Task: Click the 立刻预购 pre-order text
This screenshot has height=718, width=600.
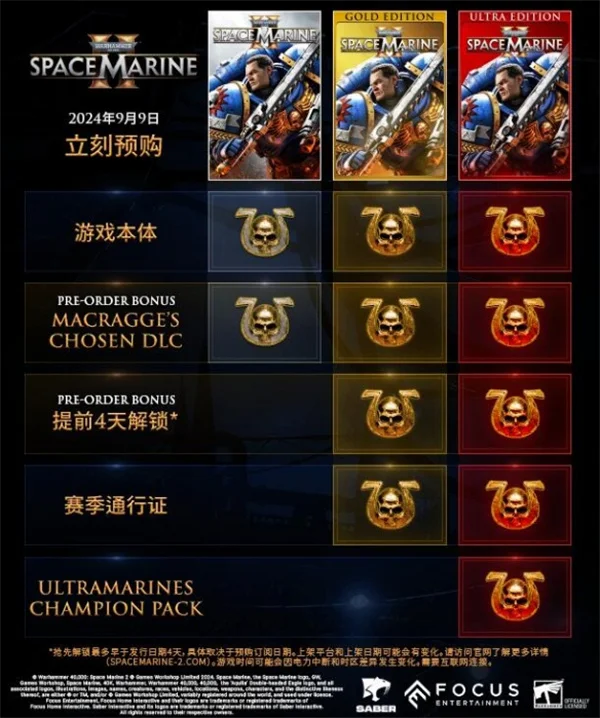Action: coord(114,146)
